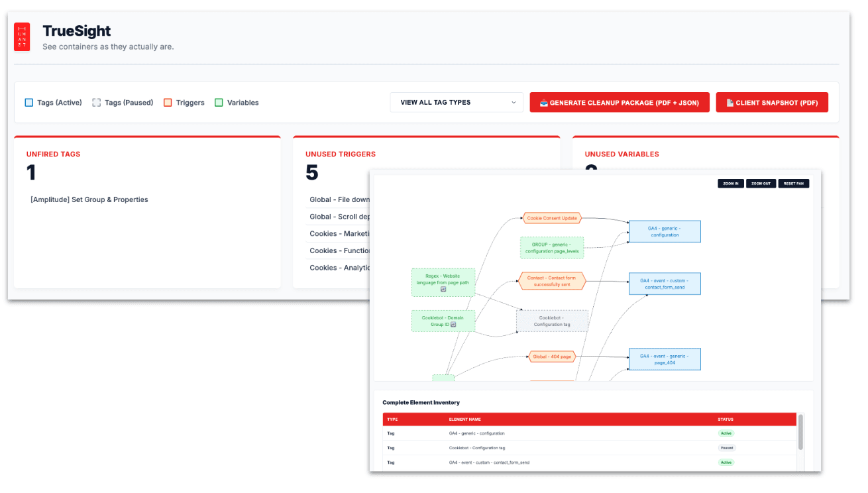Click the [Amplitude] Set Group & Properties entry
The height and width of the screenshot is (493, 868).
click(x=89, y=199)
